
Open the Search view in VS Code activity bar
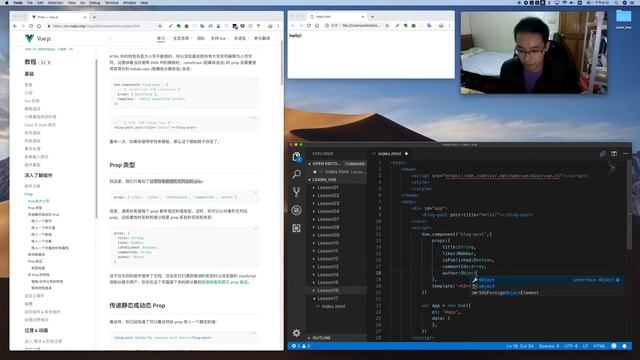297,174
